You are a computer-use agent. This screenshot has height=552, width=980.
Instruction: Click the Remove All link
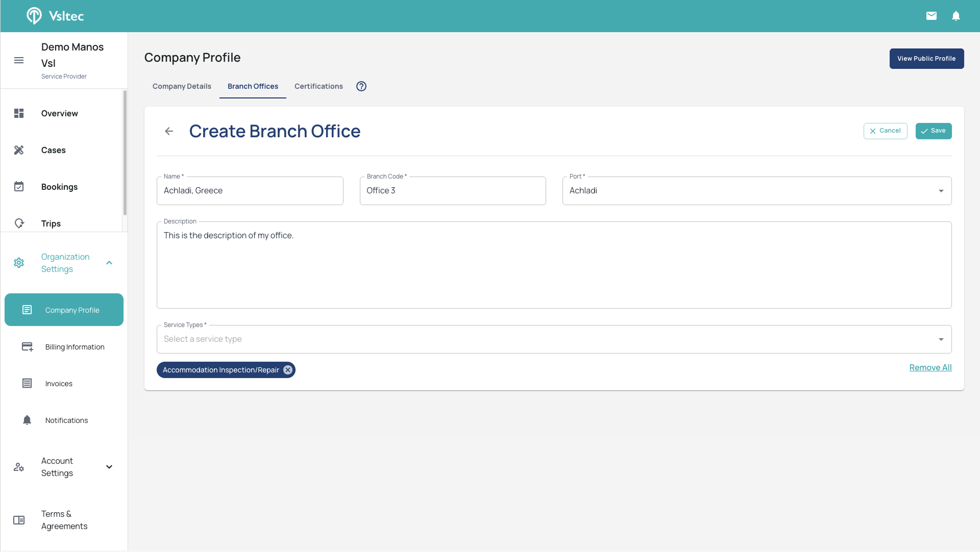(930, 367)
